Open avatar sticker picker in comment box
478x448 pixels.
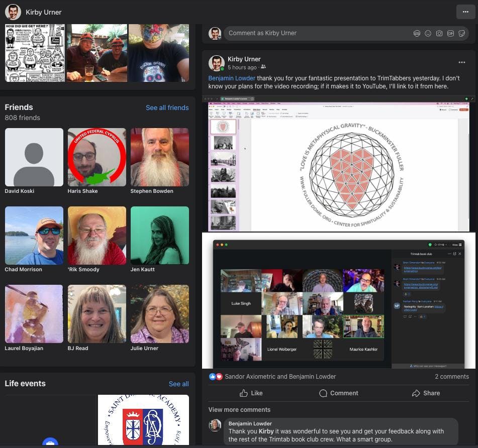click(x=417, y=34)
